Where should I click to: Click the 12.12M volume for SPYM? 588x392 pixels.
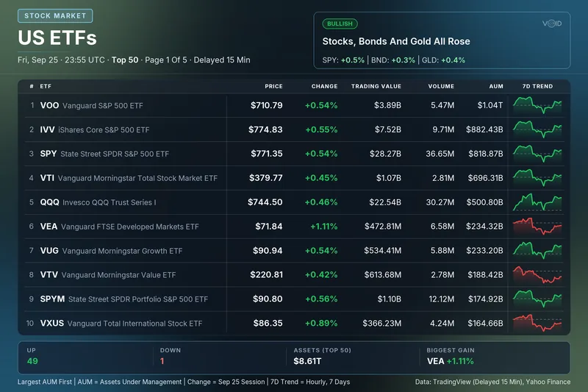click(x=442, y=299)
